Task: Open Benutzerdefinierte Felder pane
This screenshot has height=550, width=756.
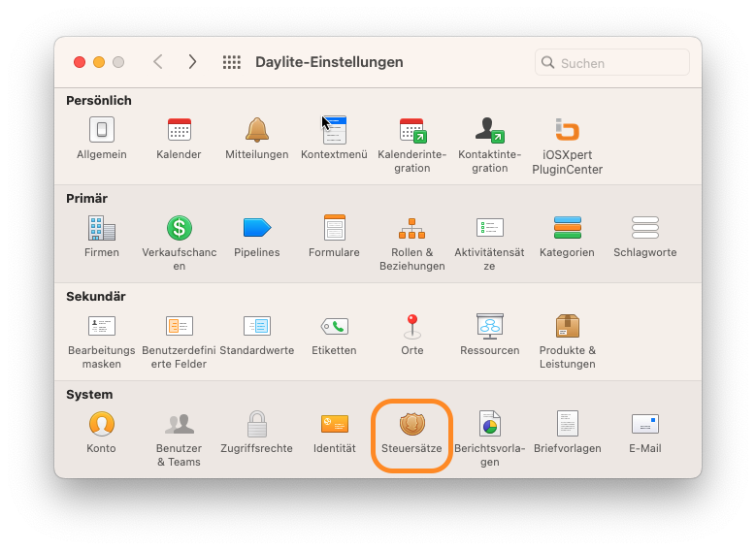Action: (x=179, y=326)
